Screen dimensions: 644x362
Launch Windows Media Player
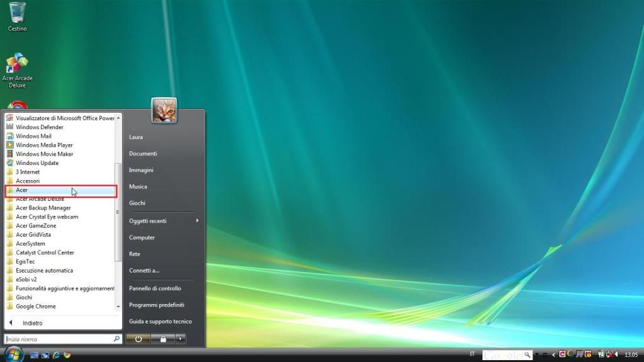[x=60, y=145]
